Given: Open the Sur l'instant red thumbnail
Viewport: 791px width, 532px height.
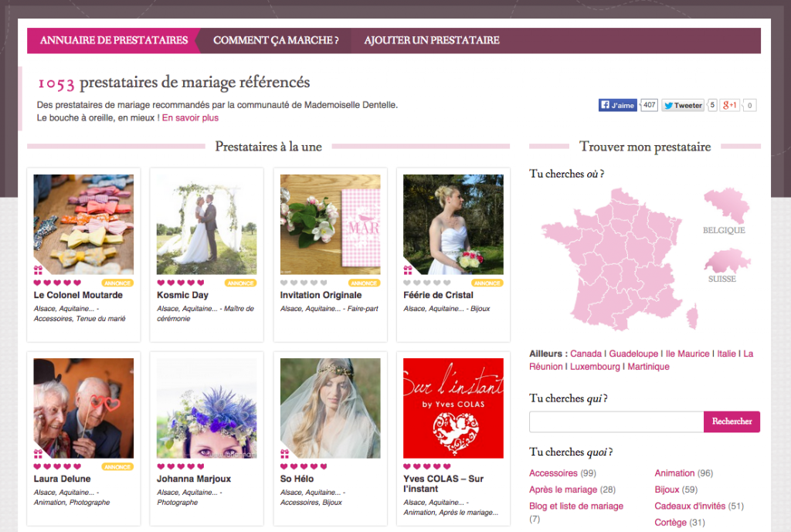Looking at the screenshot, I should [453, 408].
